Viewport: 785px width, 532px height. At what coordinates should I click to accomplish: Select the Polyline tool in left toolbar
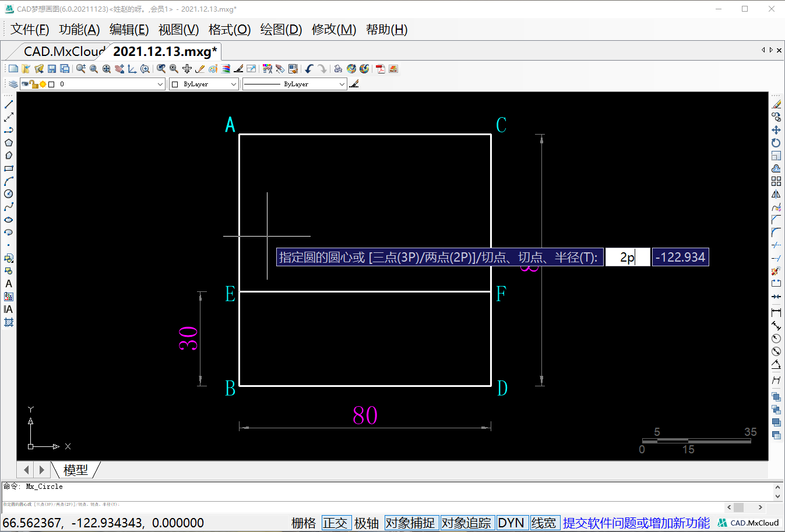tap(9, 130)
